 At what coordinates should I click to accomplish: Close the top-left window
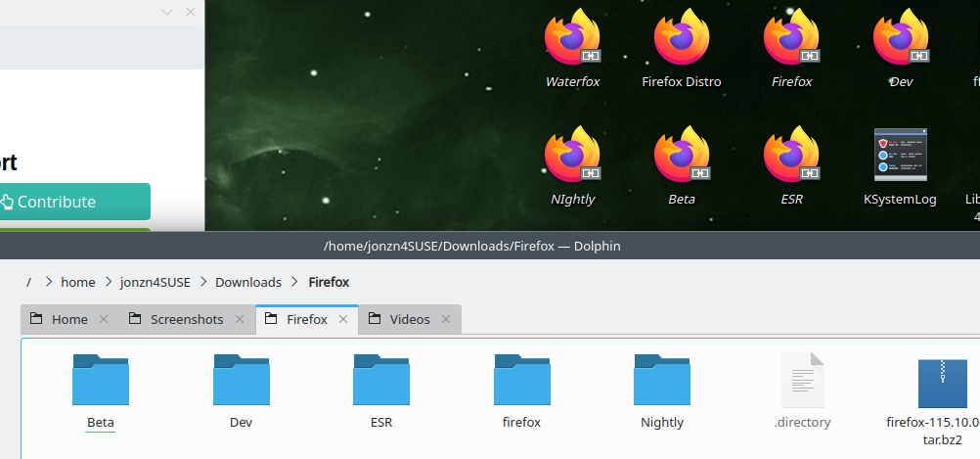coord(191,12)
